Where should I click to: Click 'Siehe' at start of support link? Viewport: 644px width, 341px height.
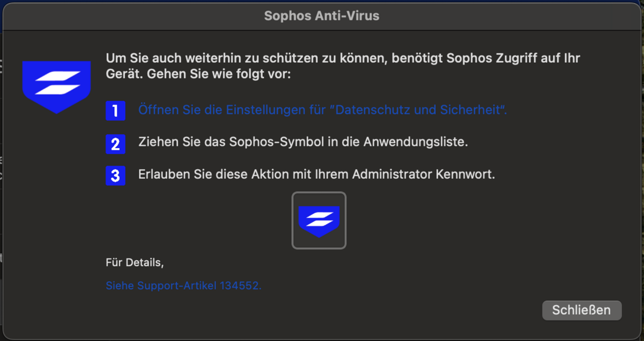pyautogui.click(x=120, y=285)
